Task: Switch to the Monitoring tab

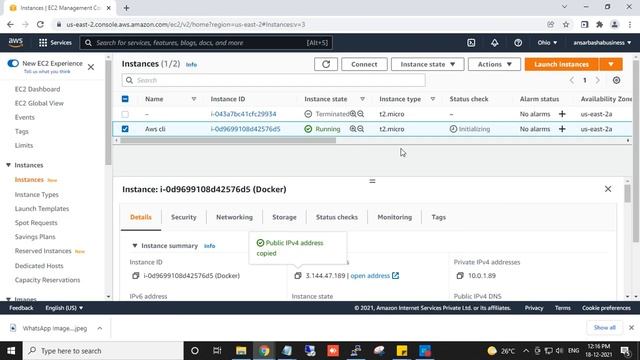Action: pyautogui.click(x=395, y=217)
